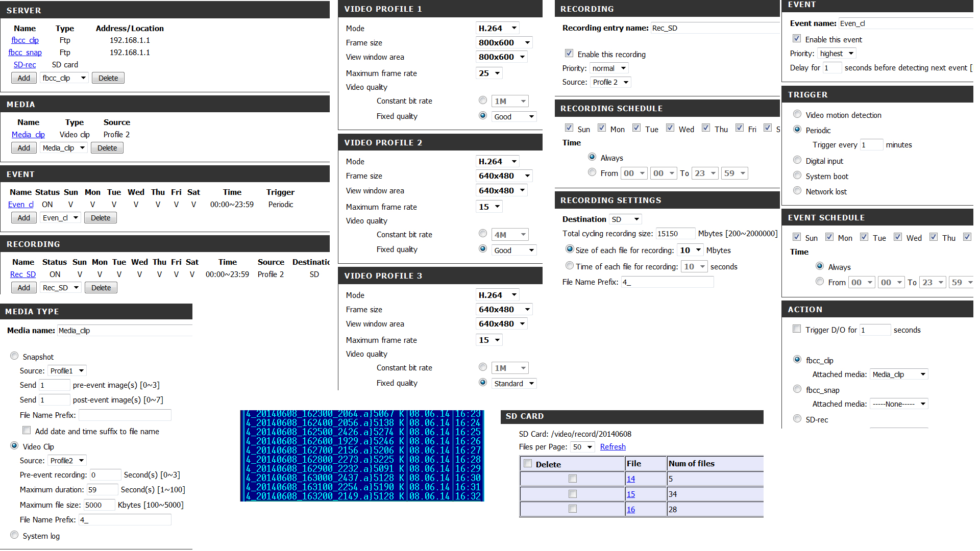Check the Trigger D/O checkbox
980x551 pixels.
[x=797, y=329]
